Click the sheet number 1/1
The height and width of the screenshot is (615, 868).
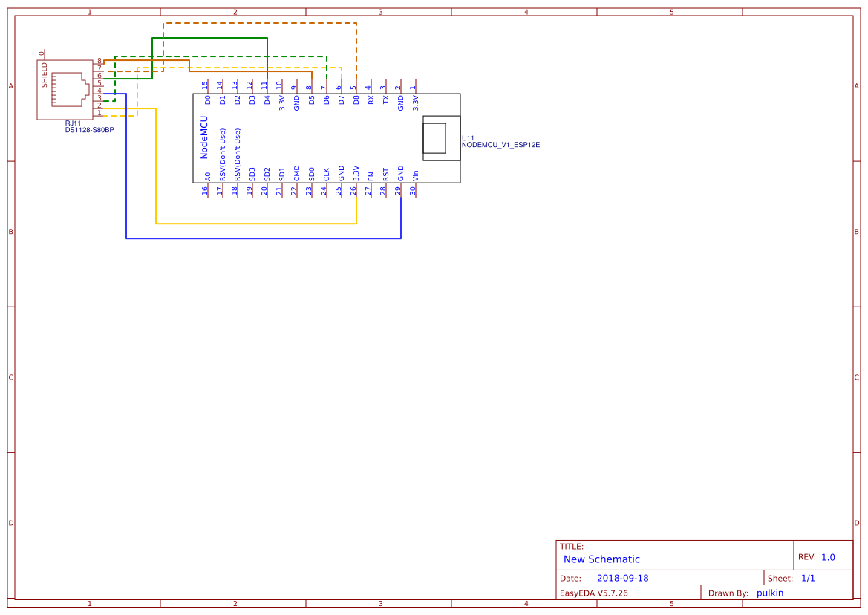(x=808, y=578)
